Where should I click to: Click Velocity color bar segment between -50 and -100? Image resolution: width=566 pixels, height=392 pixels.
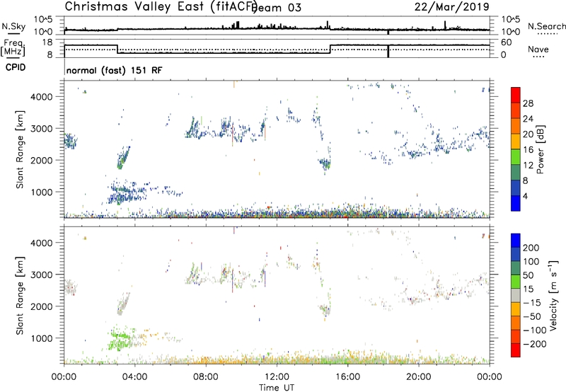516,323
